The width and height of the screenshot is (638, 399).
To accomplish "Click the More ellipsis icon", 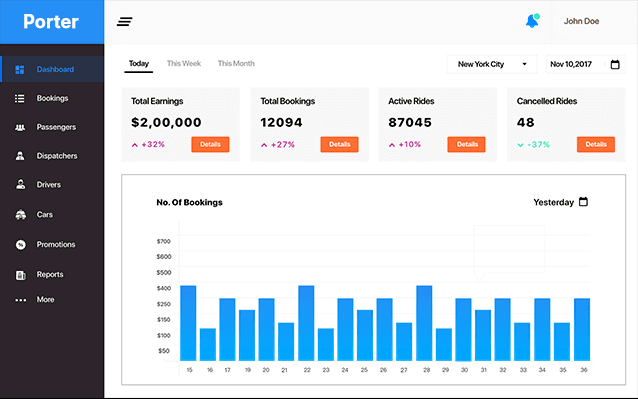I will [20, 300].
